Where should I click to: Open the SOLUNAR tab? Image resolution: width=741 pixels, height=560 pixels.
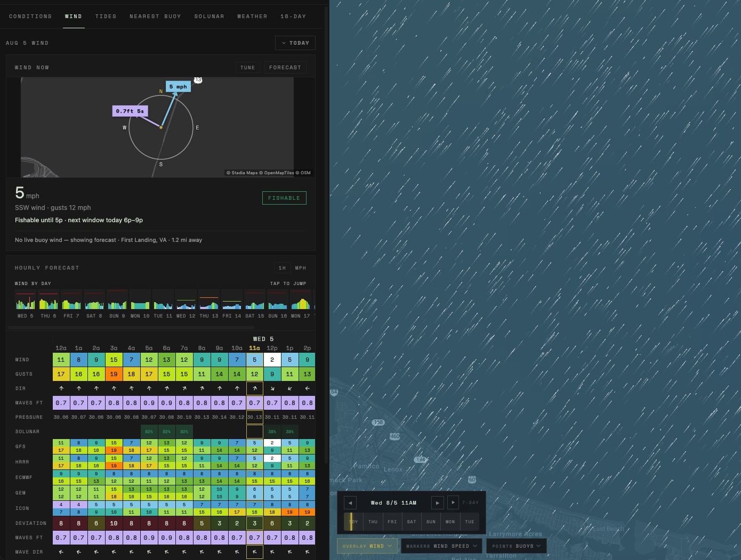click(210, 17)
